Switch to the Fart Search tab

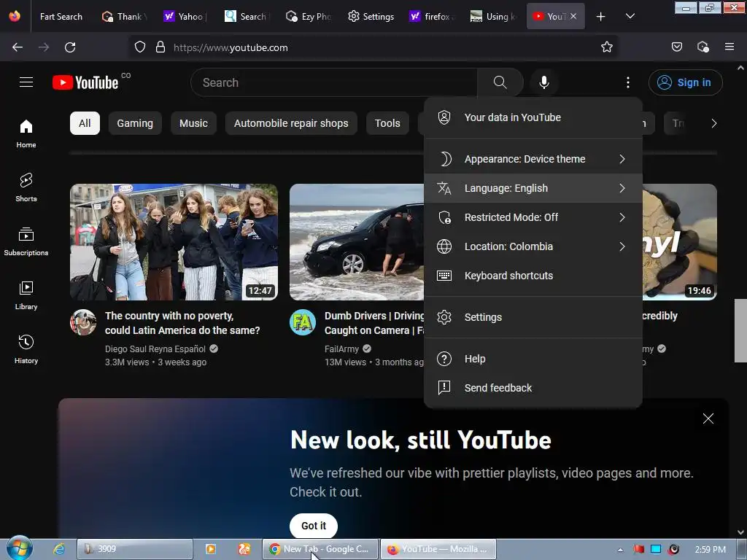pyautogui.click(x=61, y=17)
